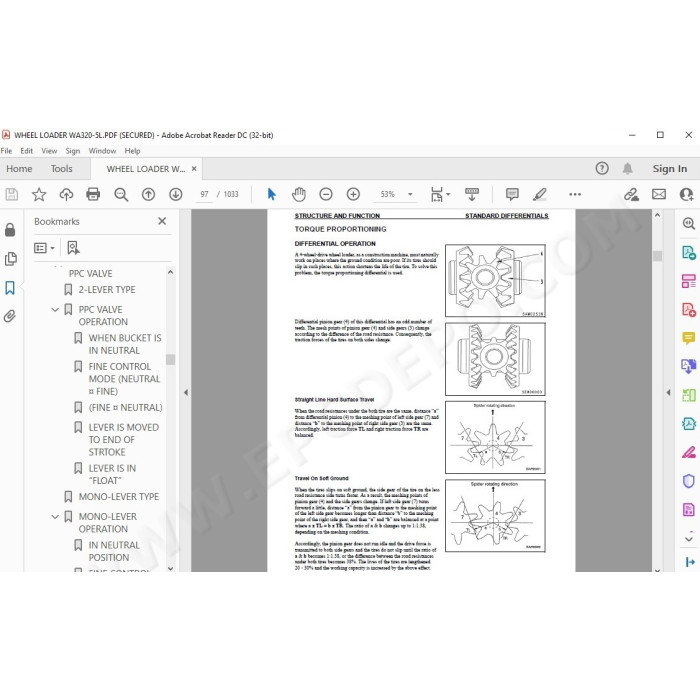Close the Bookmarks panel

pos(162,221)
